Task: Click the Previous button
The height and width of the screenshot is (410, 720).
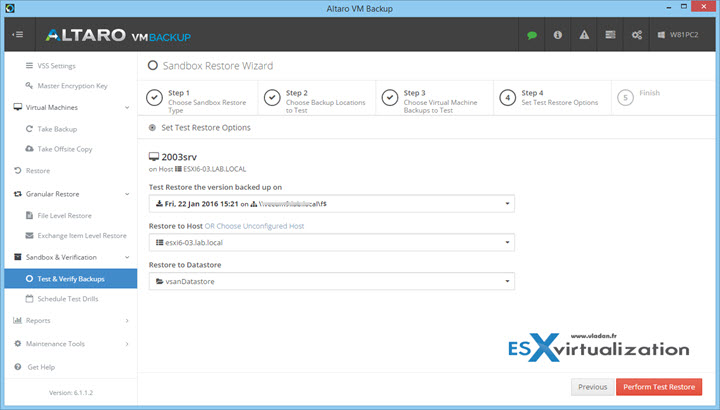Action: tap(592, 387)
